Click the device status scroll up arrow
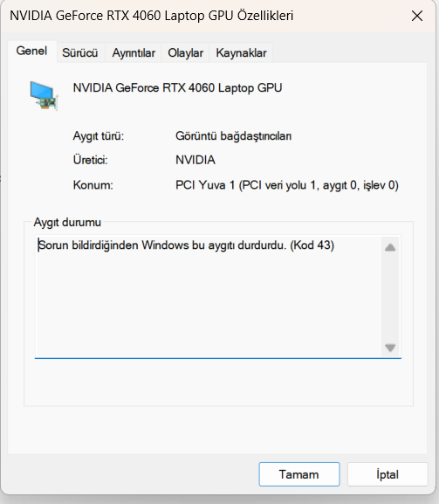 pyautogui.click(x=390, y=247)
